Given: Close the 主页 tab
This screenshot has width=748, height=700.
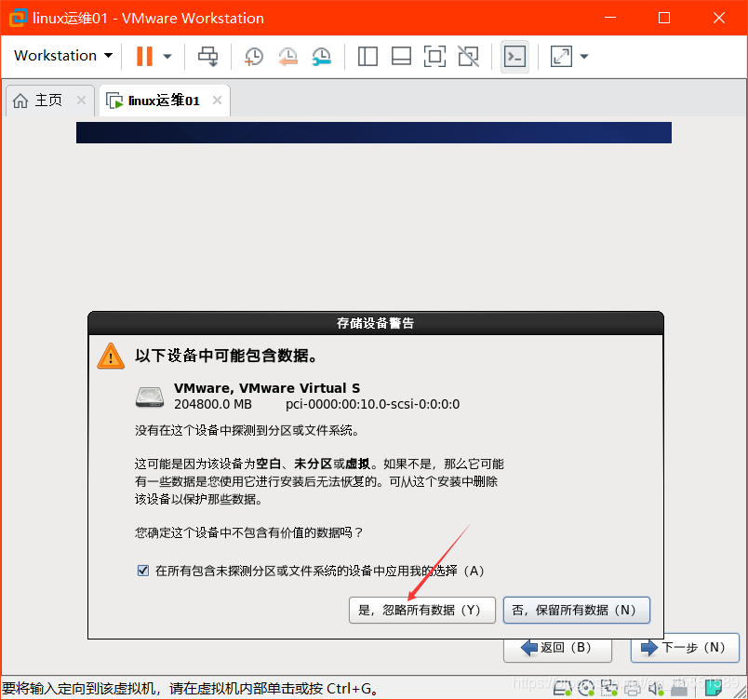Looking at the screenshot, I should (82, 101).
